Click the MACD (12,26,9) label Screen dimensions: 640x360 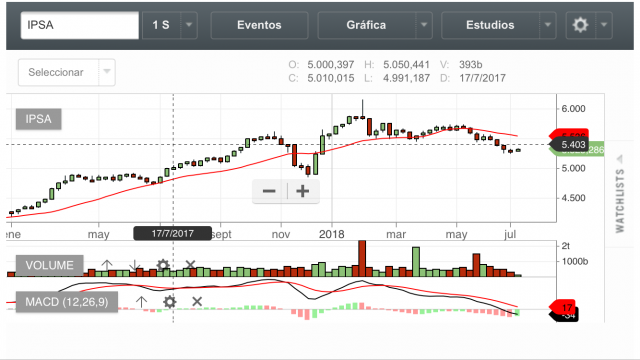67,302
